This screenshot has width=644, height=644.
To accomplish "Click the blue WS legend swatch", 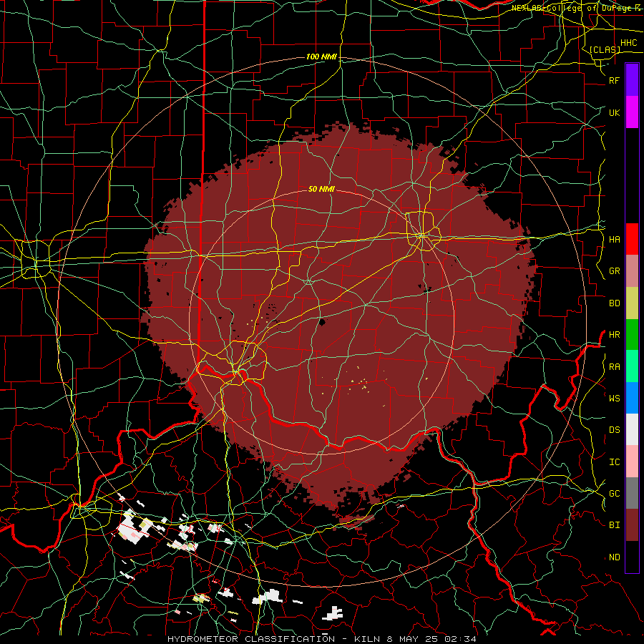I will 632,398.
